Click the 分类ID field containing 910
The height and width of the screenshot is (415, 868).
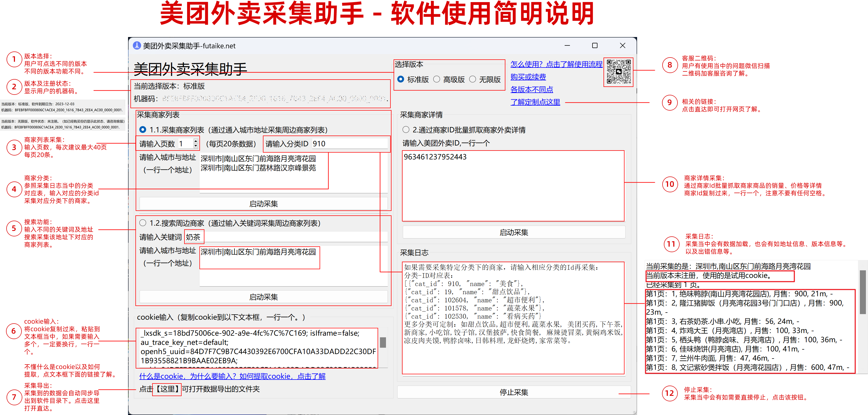coord(350,144)
